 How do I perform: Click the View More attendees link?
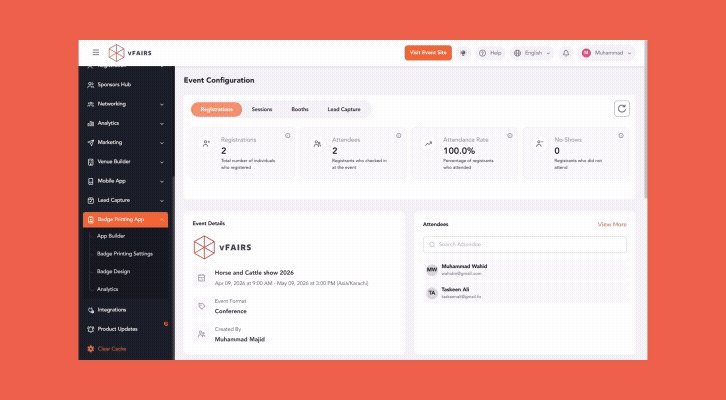click(x=611, y=224)
